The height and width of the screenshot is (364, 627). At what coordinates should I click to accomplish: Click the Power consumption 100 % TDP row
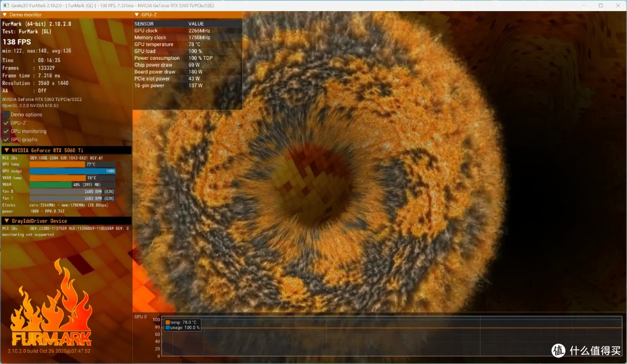187,58
